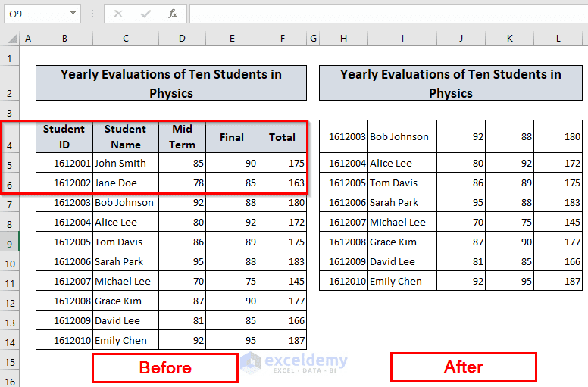Click the 'After' label cell

pyautogui.click(x=464, y=367)
